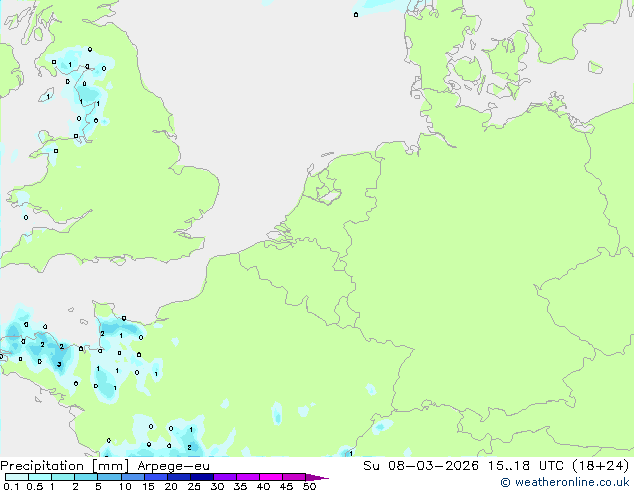634x490 pixels.
Task: Click legend swatch between 0.1 and 0.5
Action: (17, 477)
